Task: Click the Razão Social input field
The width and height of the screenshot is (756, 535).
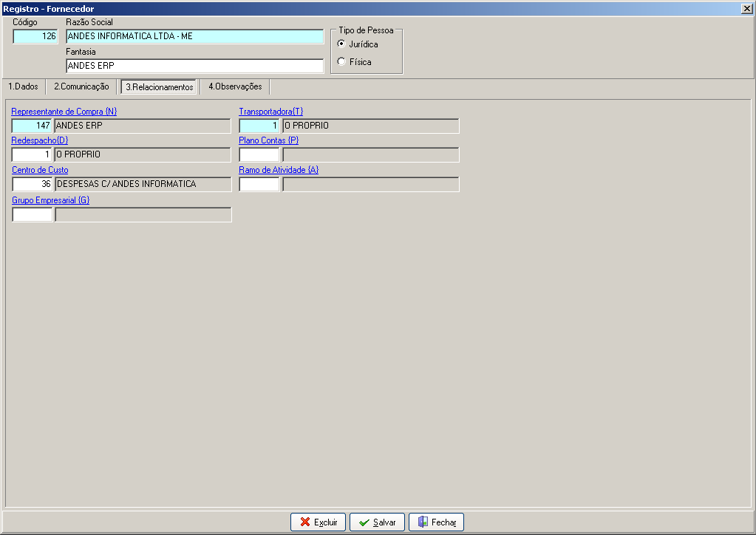Action: pyautogui.click(x=195, y=36)
